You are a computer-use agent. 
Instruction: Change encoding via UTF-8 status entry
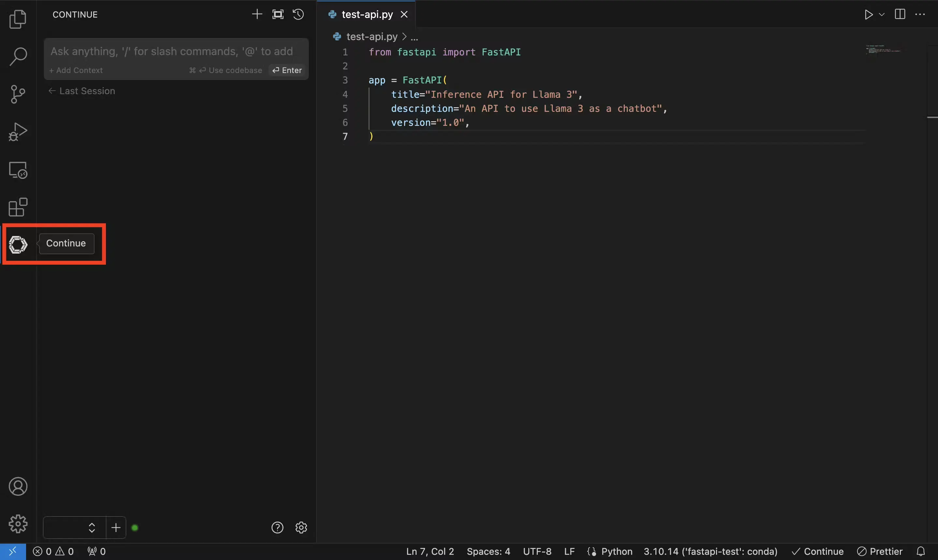tap(537, 552)
